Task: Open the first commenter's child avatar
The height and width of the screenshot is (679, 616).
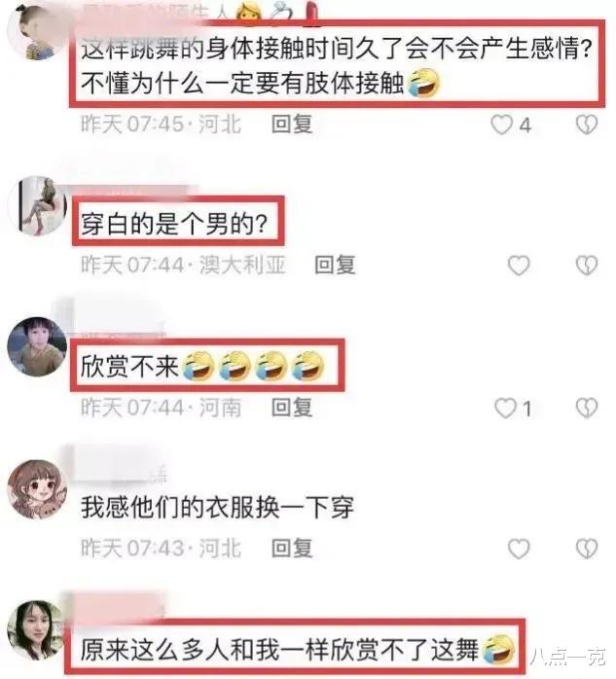Action: [39, 32]
